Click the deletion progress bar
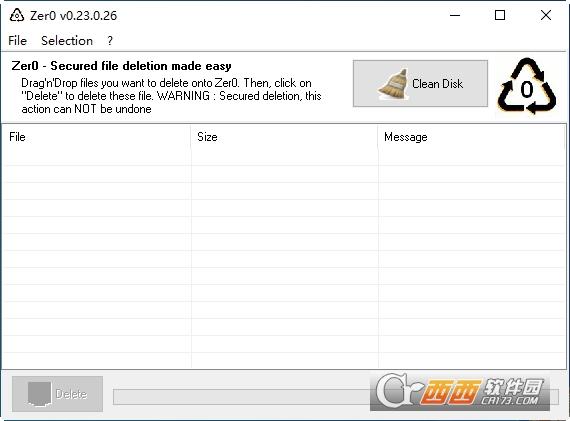This screenshot has height=421, width=570. pyautogui.click(x=241, y=397)
